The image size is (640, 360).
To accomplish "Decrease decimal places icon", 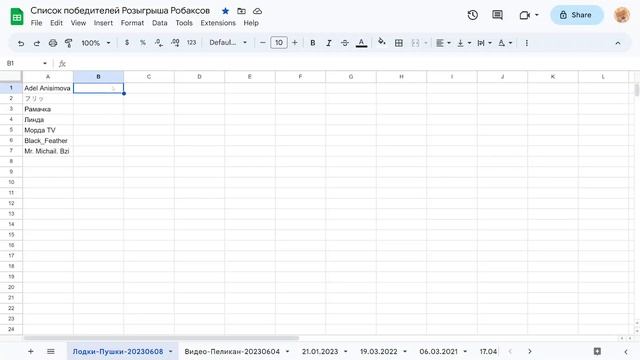I will point(159,42).
